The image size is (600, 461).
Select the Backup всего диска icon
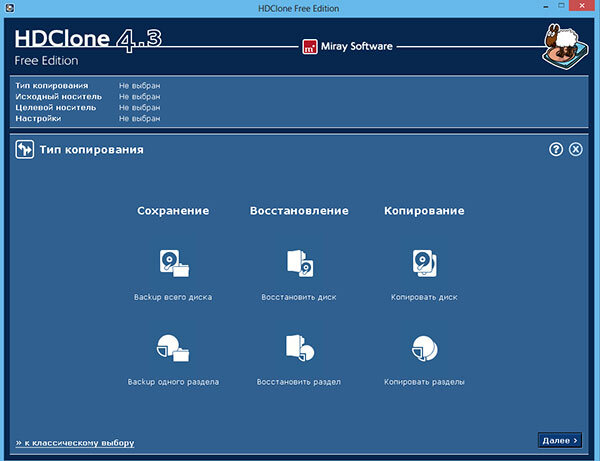coord(174,263)
